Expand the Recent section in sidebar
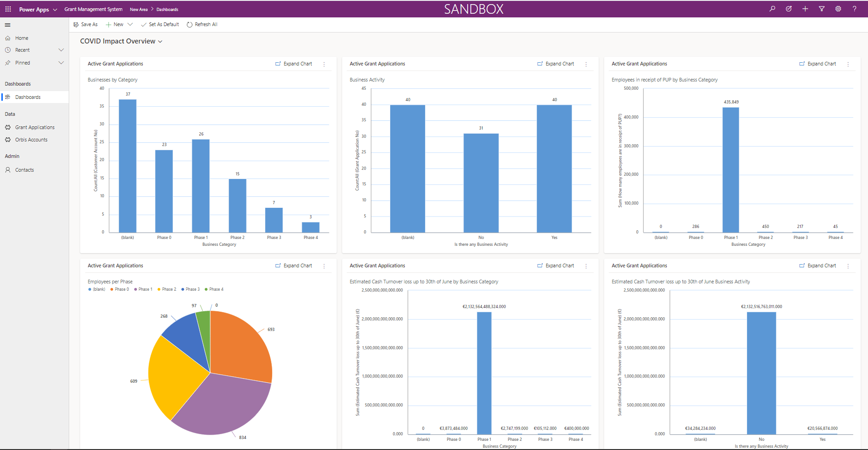The image size is (868, 450). 61,50
